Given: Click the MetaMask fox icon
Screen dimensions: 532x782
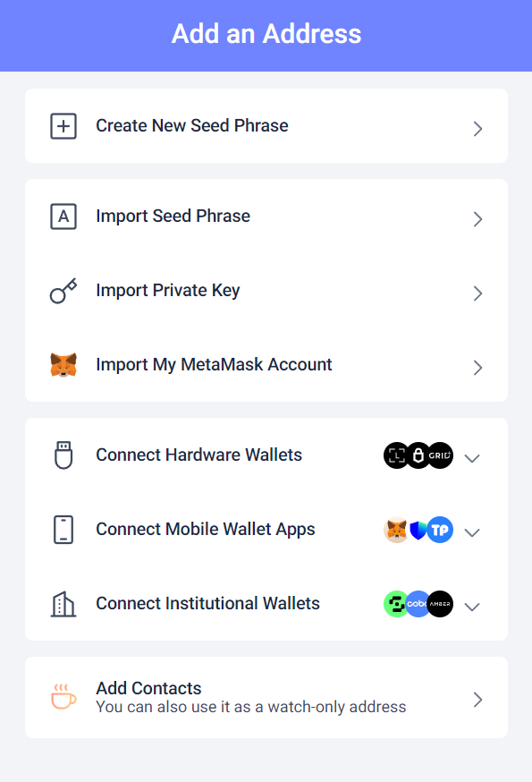Looking at the screenshot, I should pyautogui.click(x=63, y=364).
